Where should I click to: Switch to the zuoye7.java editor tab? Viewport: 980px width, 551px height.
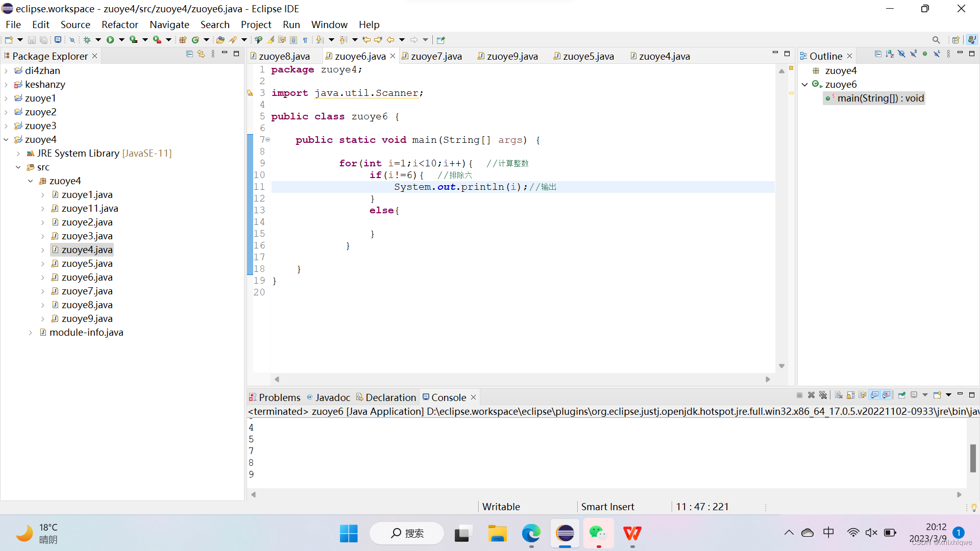(435, 56)
